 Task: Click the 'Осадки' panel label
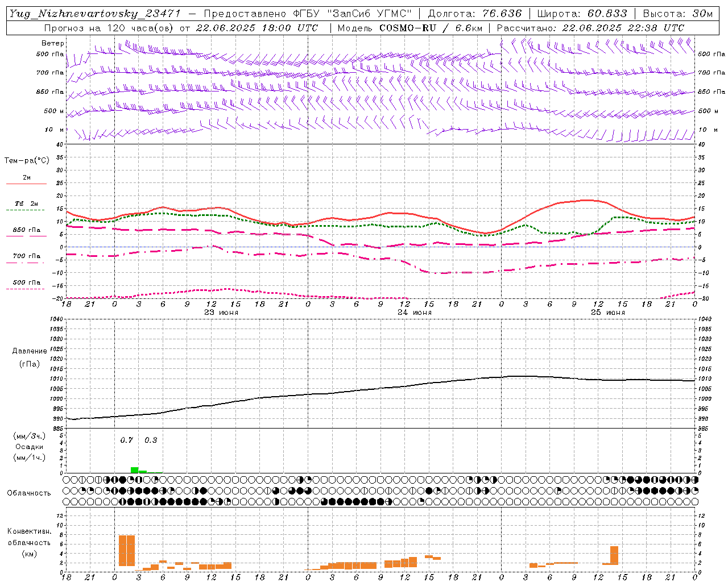[x=29, y=447]
